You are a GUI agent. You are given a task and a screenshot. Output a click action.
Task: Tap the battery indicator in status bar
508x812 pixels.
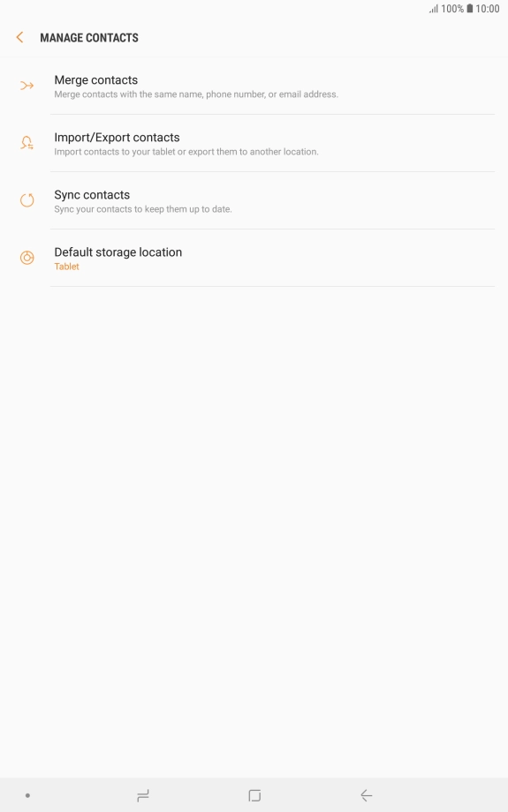(469, 8)
